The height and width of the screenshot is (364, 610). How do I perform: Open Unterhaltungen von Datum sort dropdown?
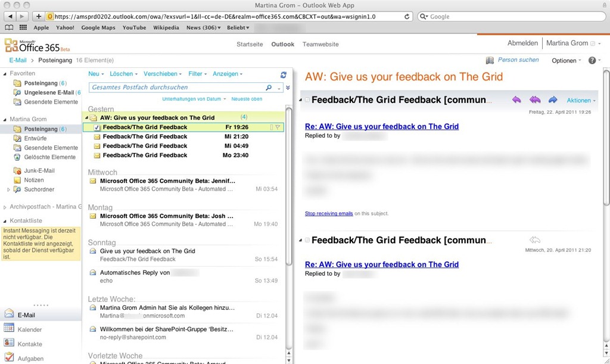194,99
